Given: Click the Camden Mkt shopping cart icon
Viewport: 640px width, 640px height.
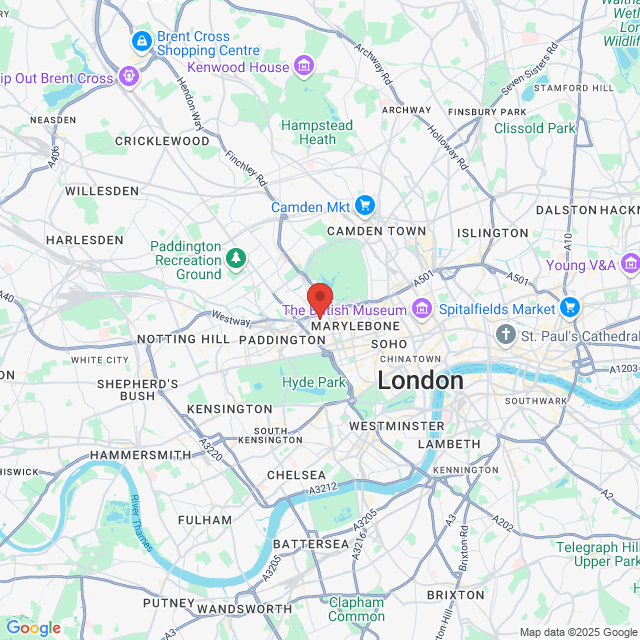Looking at the screenshot, I should click(365, 206).
